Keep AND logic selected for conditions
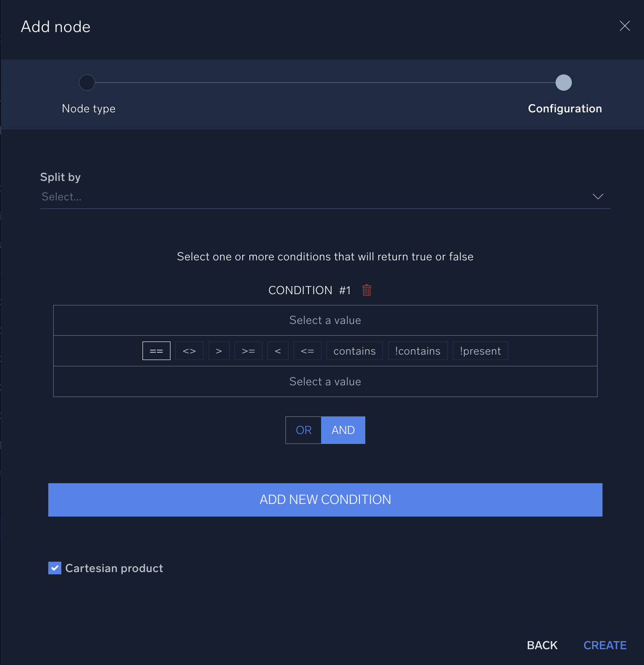Screen dimensions: 644x665 click(x=343, y=430)
